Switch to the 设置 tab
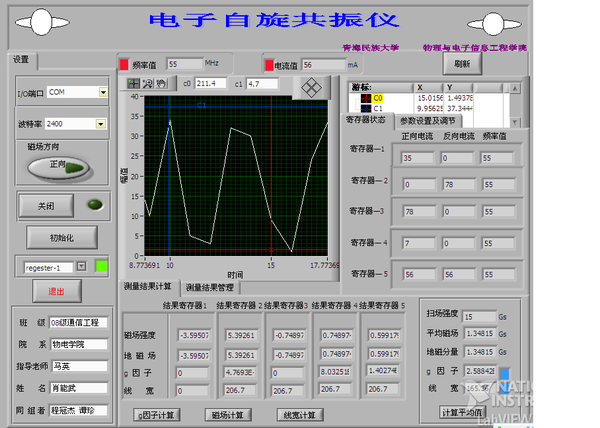 tap(22, 60)
